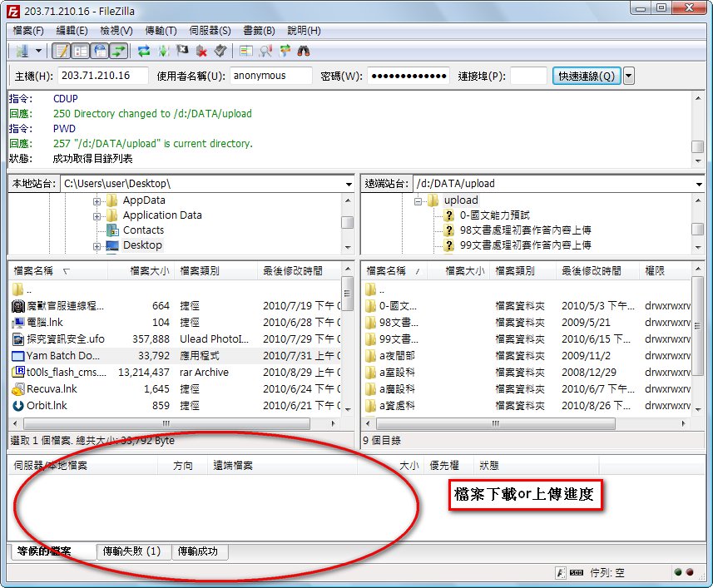This screenshot has width=713, height=588.
Task: Sort local files by 最後修改時間 column
Action: (x=299, y=271)
